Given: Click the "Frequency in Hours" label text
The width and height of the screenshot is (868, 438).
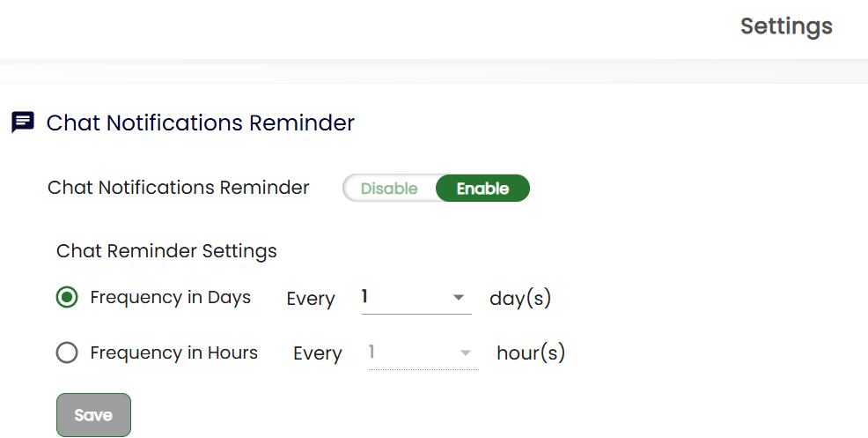Looking at the screenshot, I should point(174,353).
